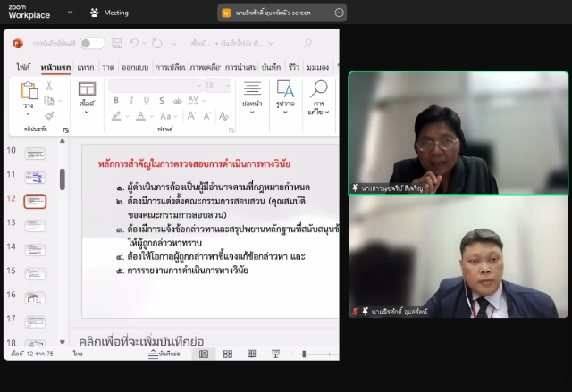Screen dimensions: 572x392
Task: Open the screen share options ellipsis icon
Action: click(x=340, y=13)
